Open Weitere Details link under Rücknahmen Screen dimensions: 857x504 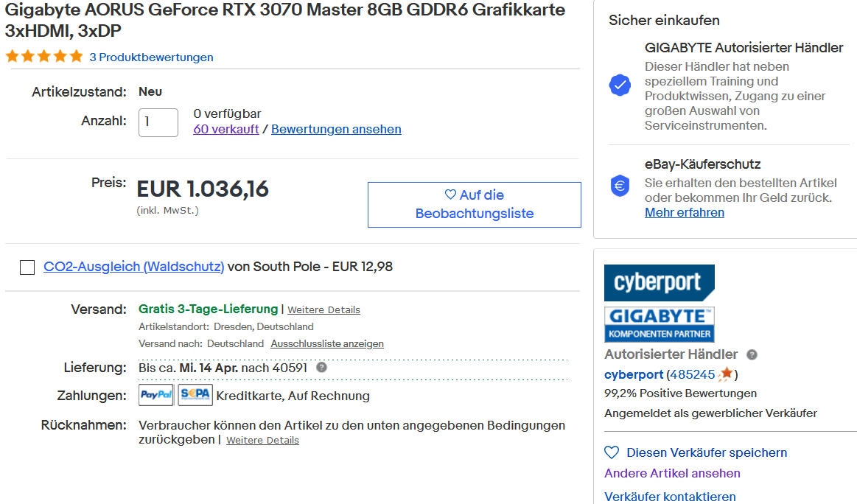(263, 441)
